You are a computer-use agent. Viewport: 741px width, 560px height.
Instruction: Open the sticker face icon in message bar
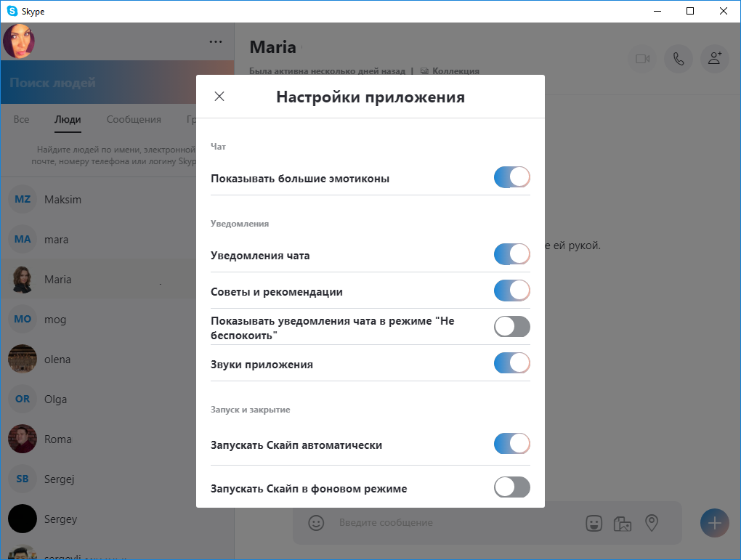click(x=594, y=523)
